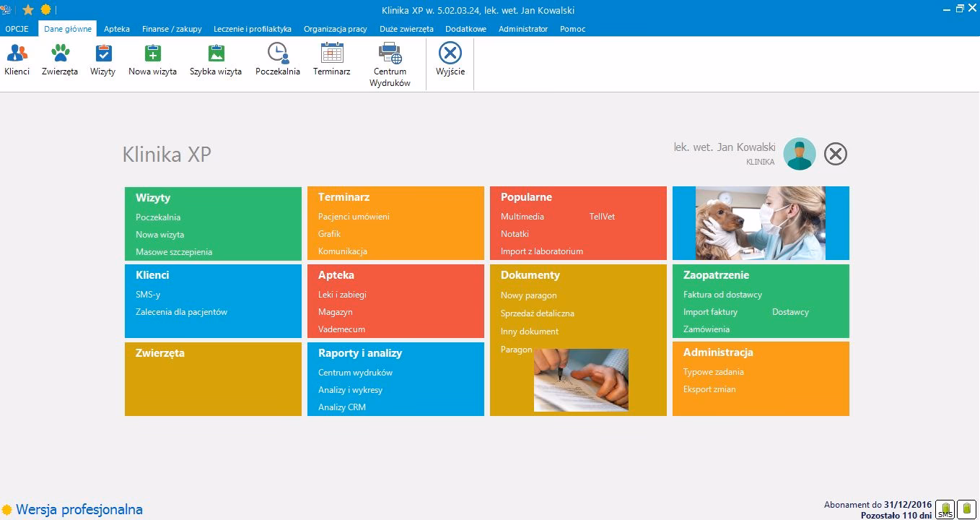
Task: Open the Finanse / zakupy tab
Action: pos(172,29)
